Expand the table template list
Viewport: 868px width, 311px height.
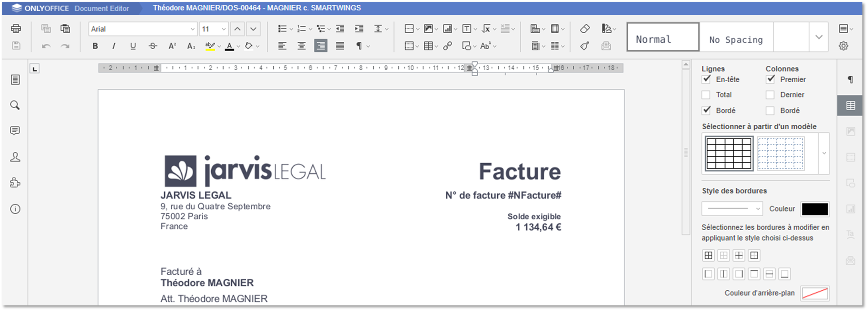tap(824, 153)
